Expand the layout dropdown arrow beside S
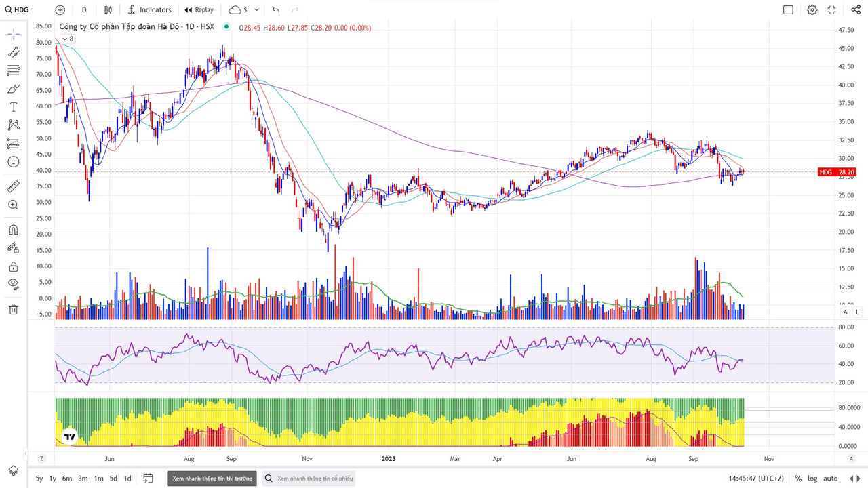The height and width of the screenshot is (488, 868). click(257, 9)
